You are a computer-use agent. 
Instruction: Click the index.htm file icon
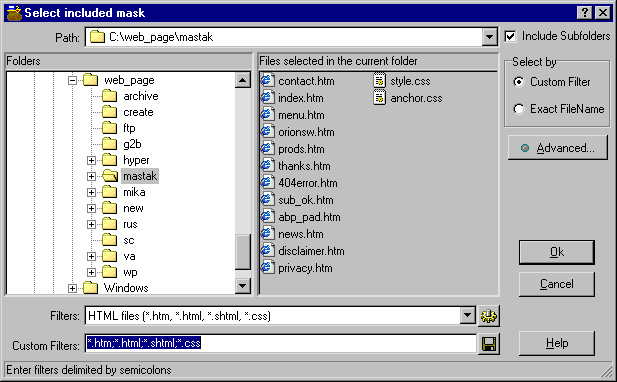[x=268, y=98]
